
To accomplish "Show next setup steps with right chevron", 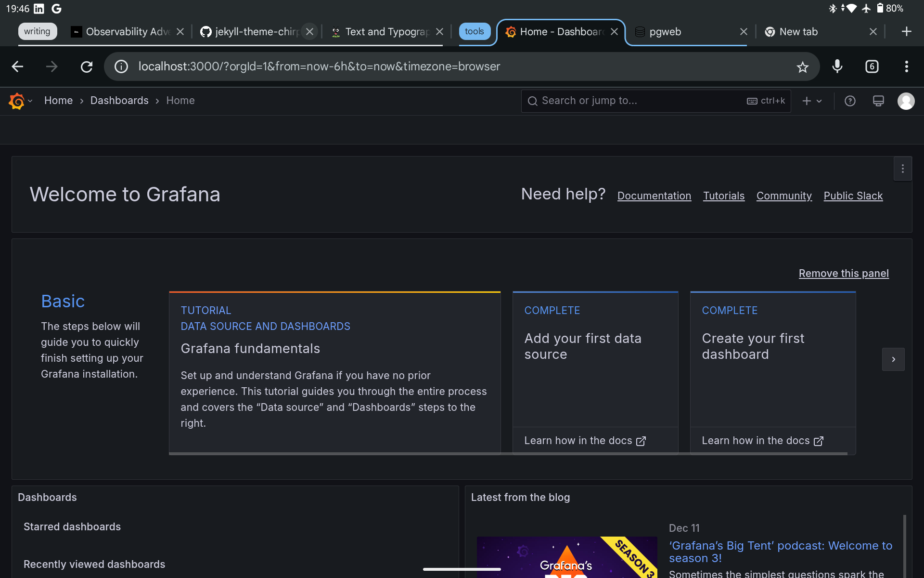I will click(893, 359).
